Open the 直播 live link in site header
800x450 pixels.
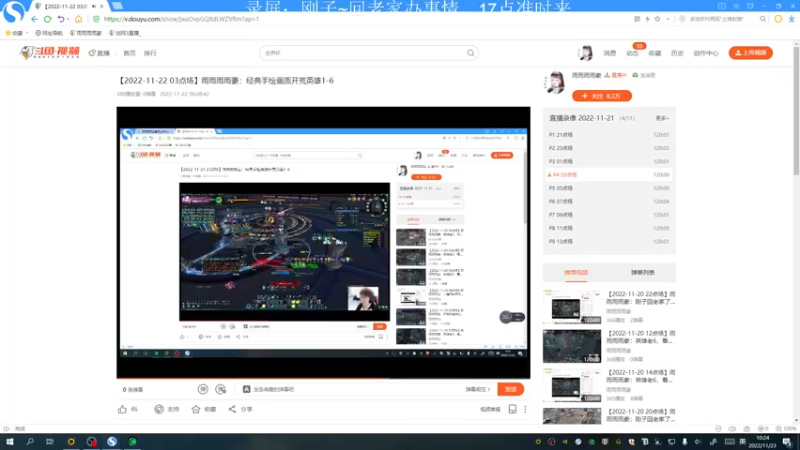(99, 53)
